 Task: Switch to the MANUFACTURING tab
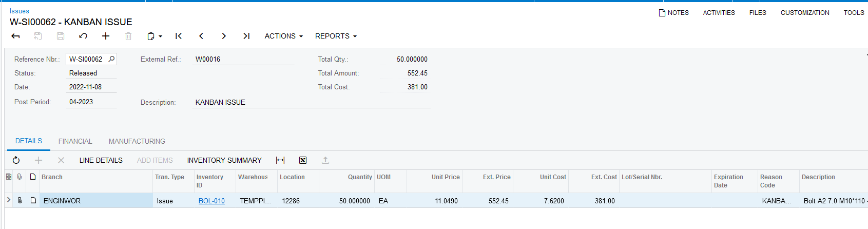coord(137,141)
